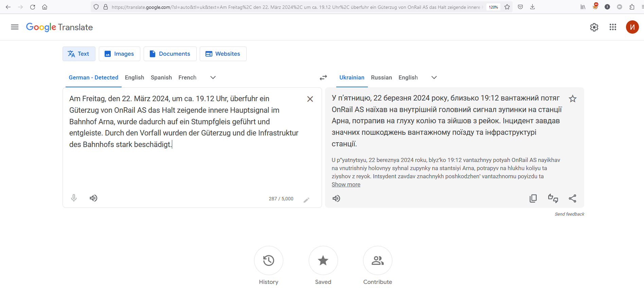Image resolution: width=644 pixels, height=291 pixels.
Task: Copy the Ukrainian translation
Action: (x=533, y=198)
